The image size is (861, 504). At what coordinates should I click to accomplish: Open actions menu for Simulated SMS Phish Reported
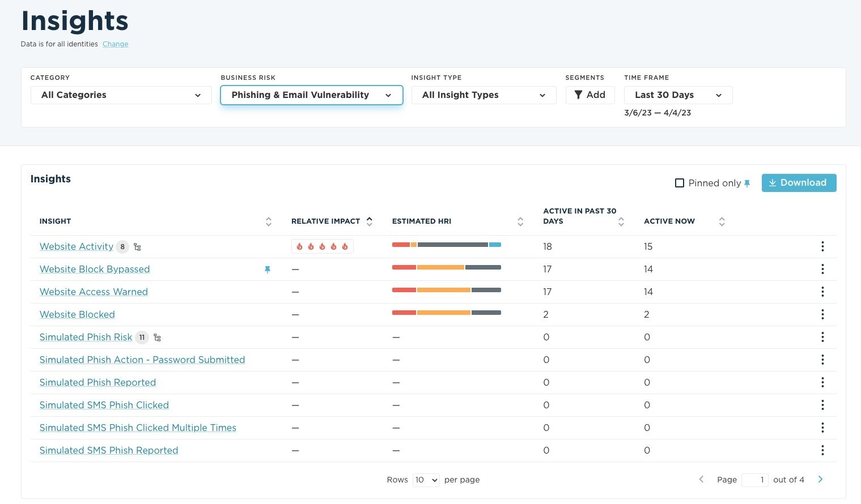(x=822, y=450)
